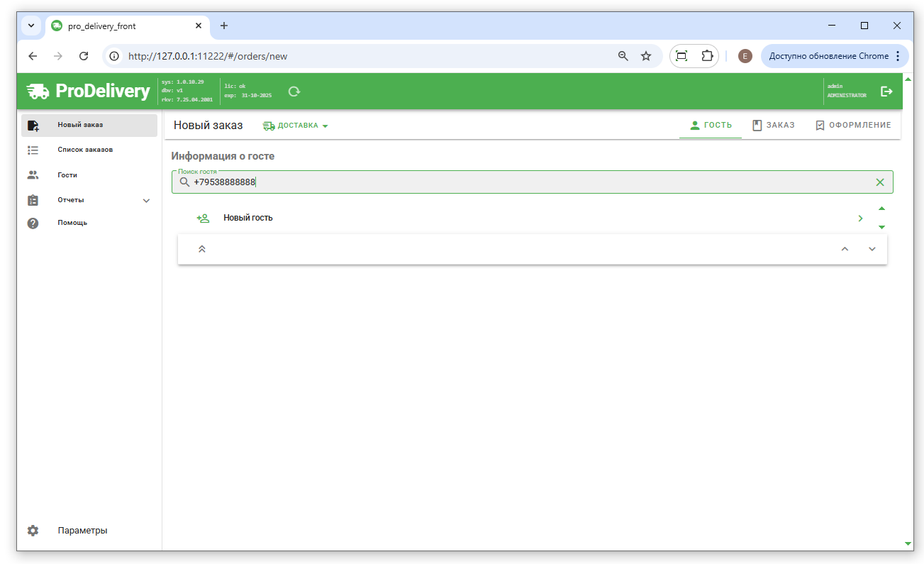Switch to the Заказ tab
This screenshot has height=564, width=924.
pos(774,126)
